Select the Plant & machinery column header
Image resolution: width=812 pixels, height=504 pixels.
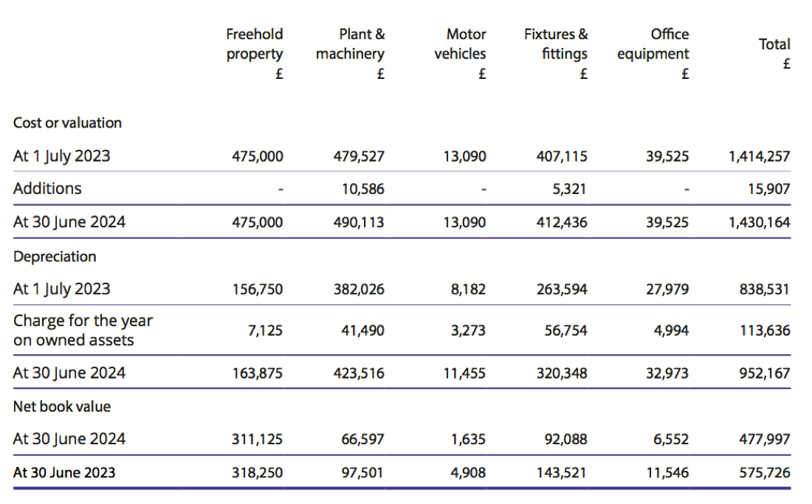click(351, 44)
